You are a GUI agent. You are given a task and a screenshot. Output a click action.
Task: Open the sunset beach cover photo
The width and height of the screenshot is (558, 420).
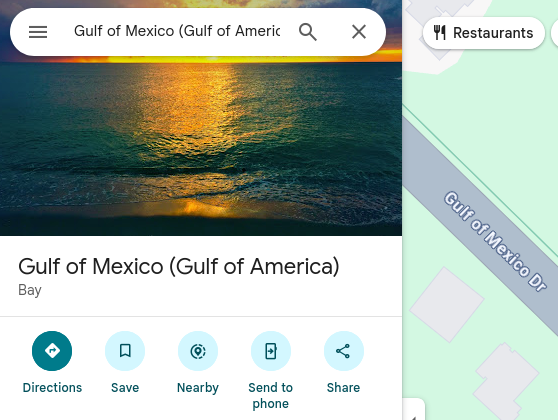[x=201, y=142]
